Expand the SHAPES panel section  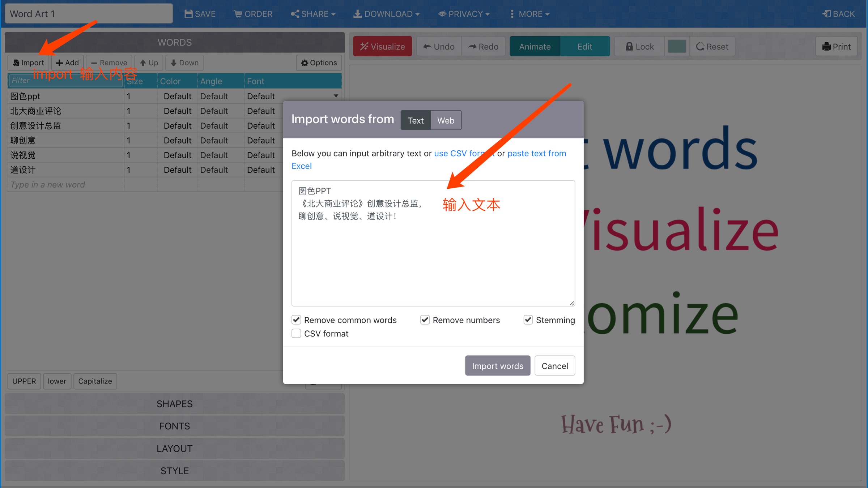tap(174, 404)
